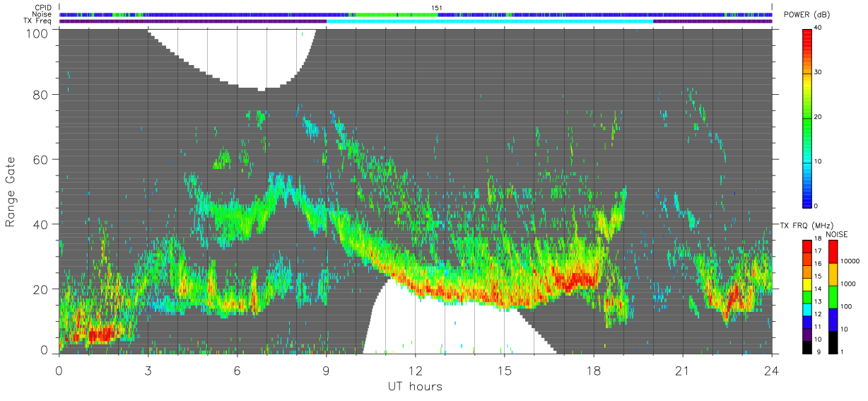Click the cyan segment of the TX Freq strip
868x401 pixels.
click(x=490, y=21)
